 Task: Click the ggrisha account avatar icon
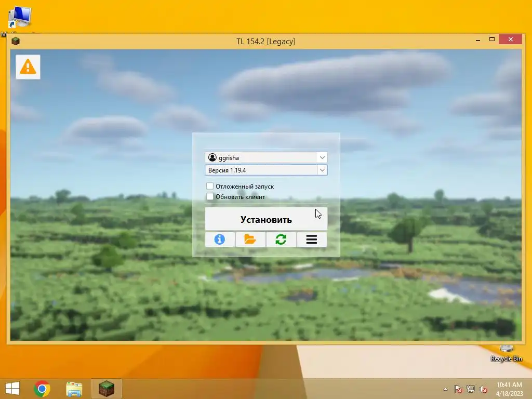(x=212, y=157)
